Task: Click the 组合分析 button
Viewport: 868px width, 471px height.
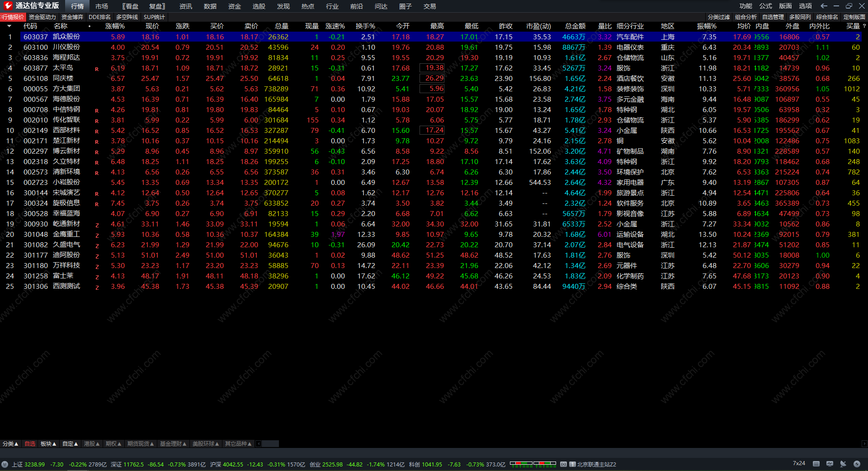Action: click(746, 17)
